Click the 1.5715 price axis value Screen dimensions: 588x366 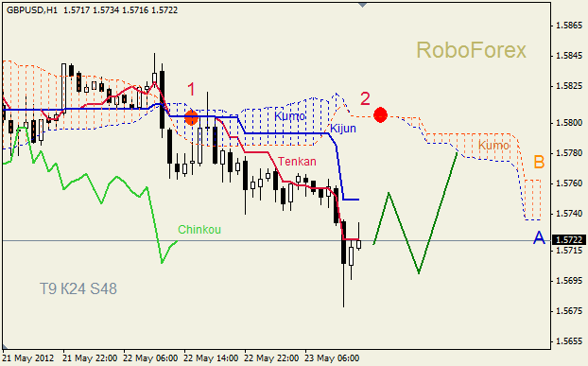coord(569,250)
